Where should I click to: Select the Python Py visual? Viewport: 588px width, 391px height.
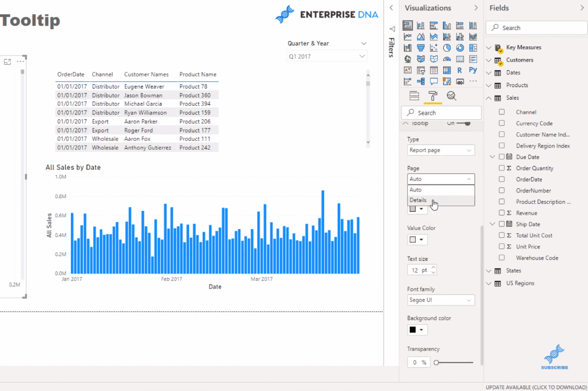pos(473,70)
